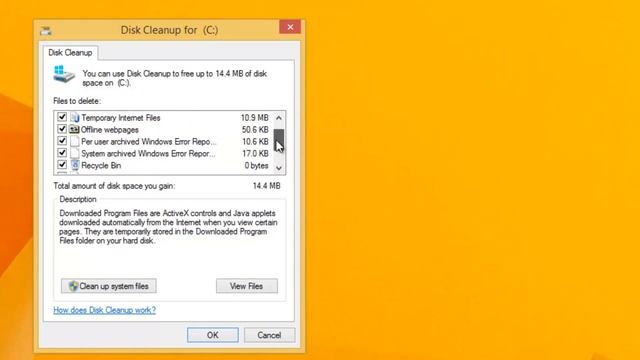Open How does Disk Cleanup work link
The width and height of the screenshot is (640, 360).
tap(104, 310)
